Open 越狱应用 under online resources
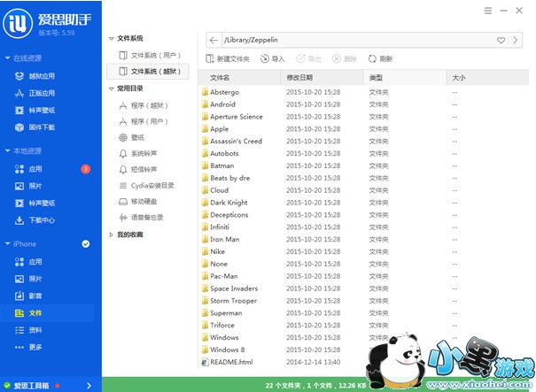 pyautogui.click(x=35, y=76)
